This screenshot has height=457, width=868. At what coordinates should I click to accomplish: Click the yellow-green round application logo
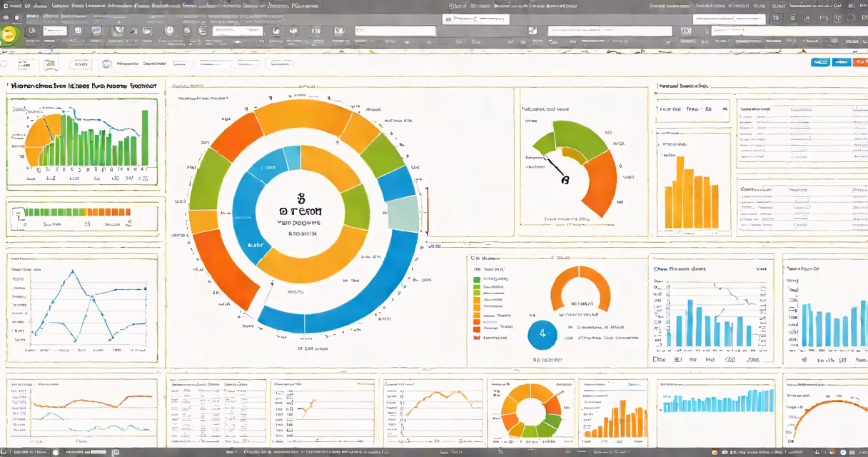click(8, 36)
